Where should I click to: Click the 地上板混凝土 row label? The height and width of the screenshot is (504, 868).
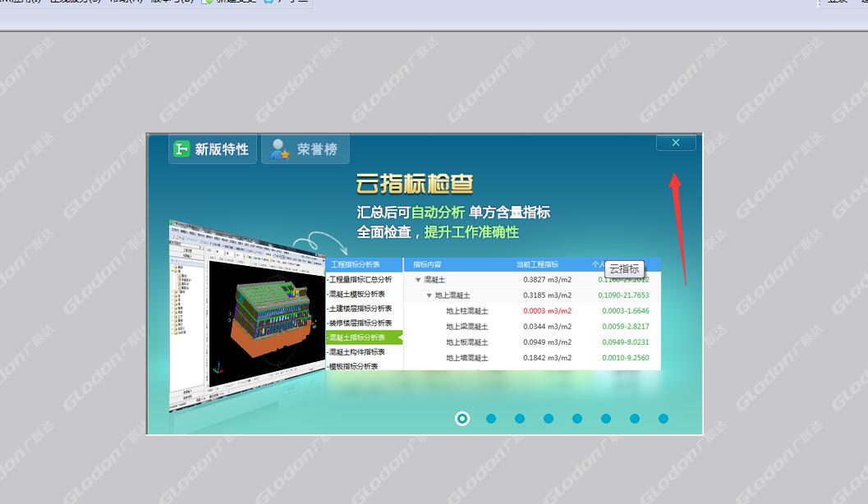(467, 342)
